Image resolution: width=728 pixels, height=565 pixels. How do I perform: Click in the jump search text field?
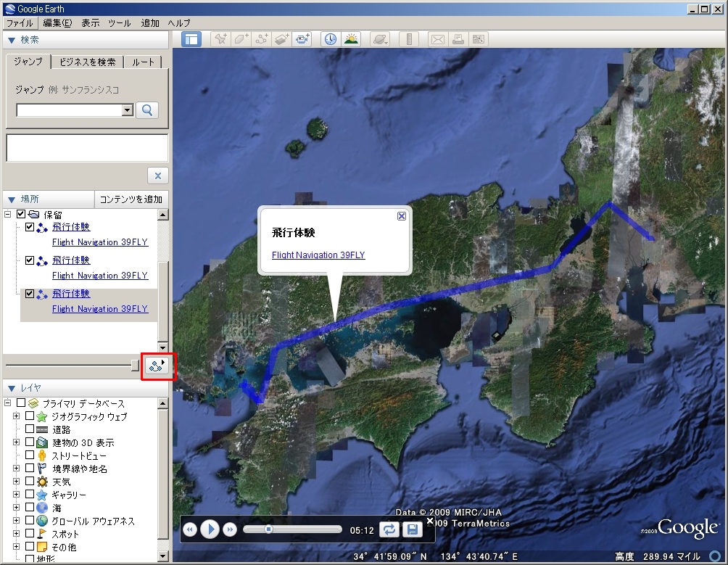[69, 110]
